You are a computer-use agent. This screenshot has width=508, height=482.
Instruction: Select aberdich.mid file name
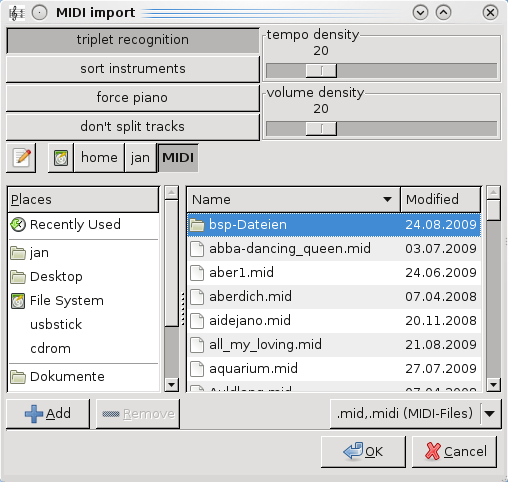coord(250,297)
